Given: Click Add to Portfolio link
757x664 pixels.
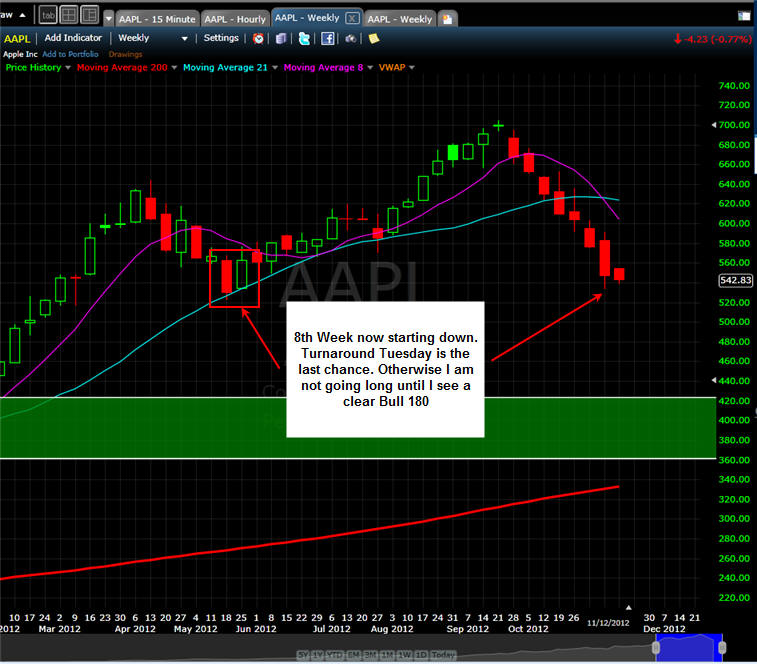Looking at the screenshot, I should pyautogui.click(x=70, y=54).
